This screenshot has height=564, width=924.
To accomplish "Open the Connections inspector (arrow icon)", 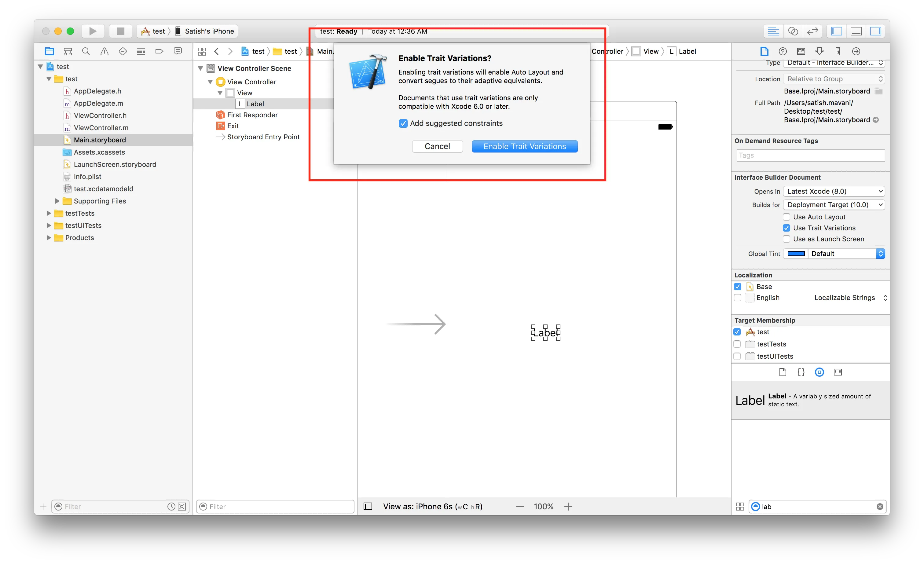I will [x=856, y=51].
